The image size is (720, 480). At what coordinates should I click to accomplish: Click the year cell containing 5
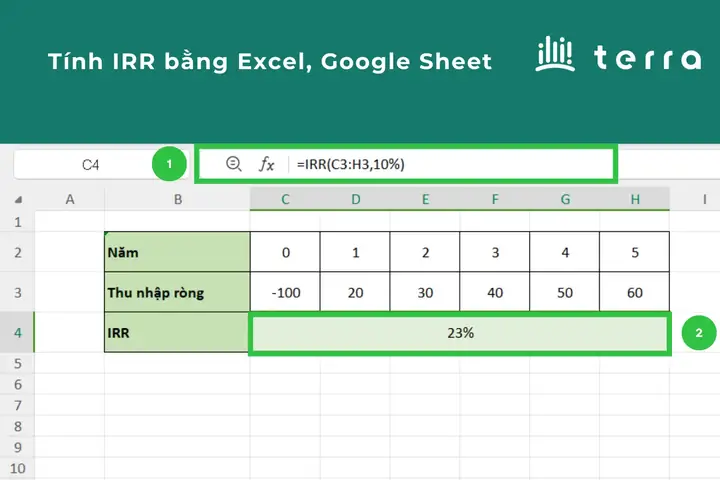point(635,252)
